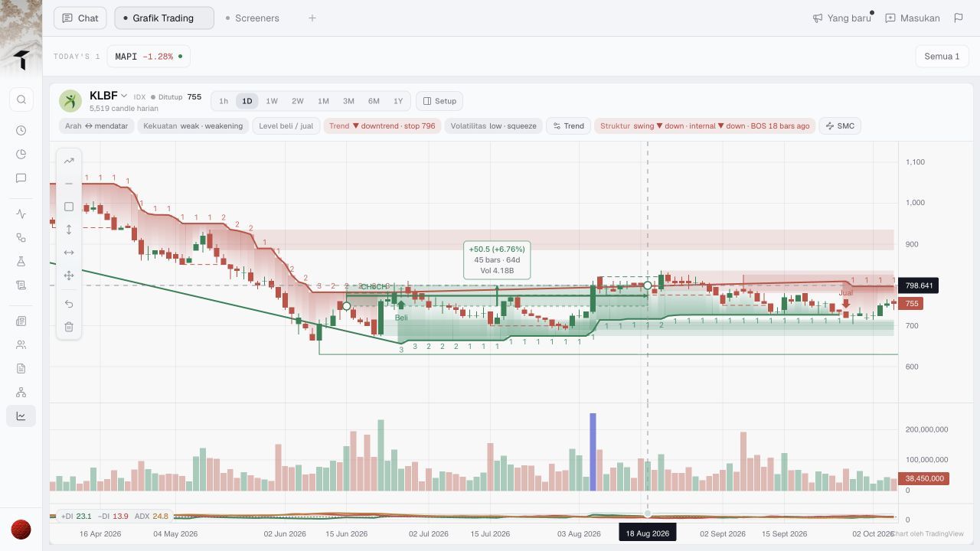
Task: Open the flask lab icon in sidebar
Action: coord(21,262)
